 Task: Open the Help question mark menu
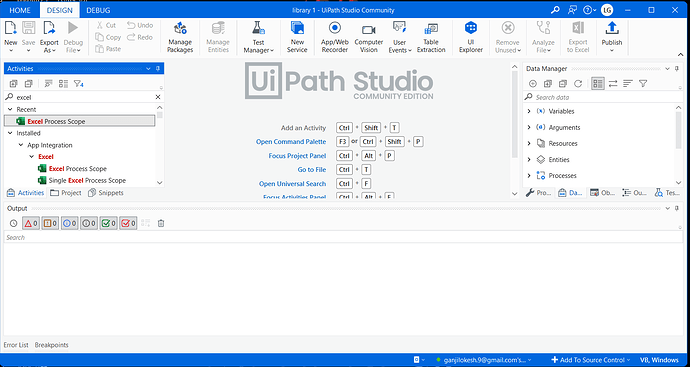click(589, 10)
